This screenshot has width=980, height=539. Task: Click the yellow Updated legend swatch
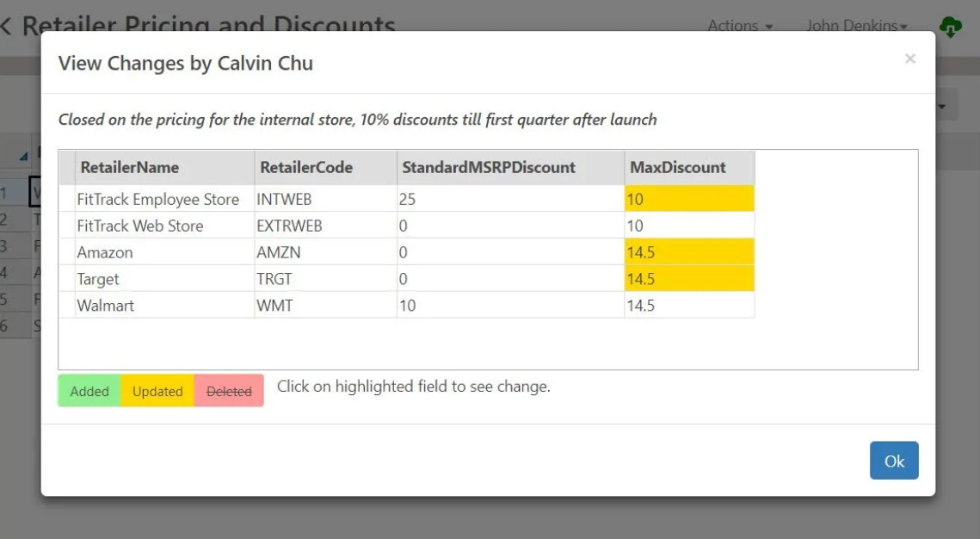157,391
